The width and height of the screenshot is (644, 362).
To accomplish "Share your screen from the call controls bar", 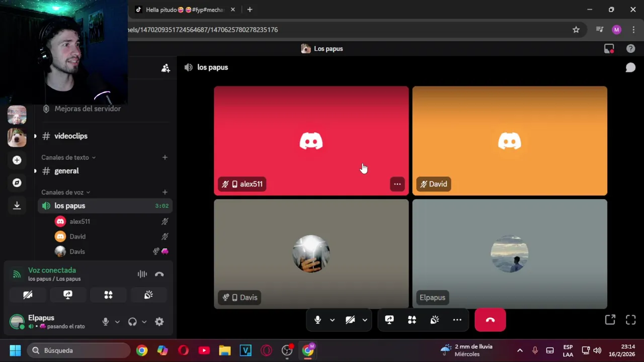I will (x=389, y=320).
